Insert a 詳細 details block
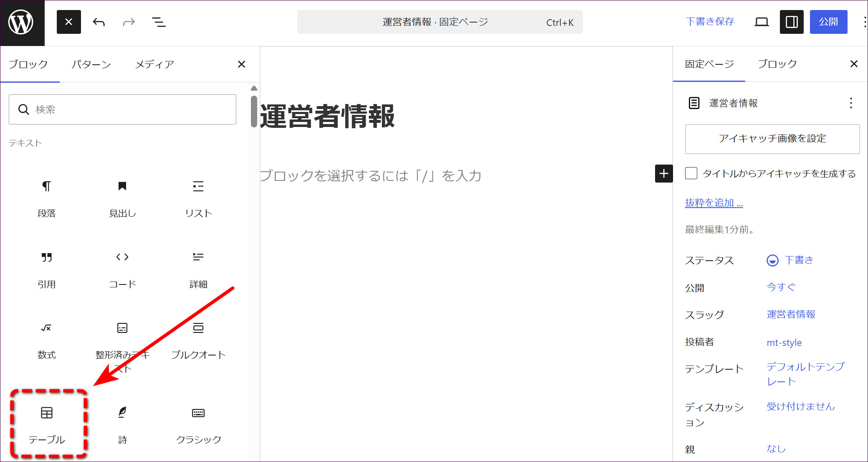 (198, 270)
